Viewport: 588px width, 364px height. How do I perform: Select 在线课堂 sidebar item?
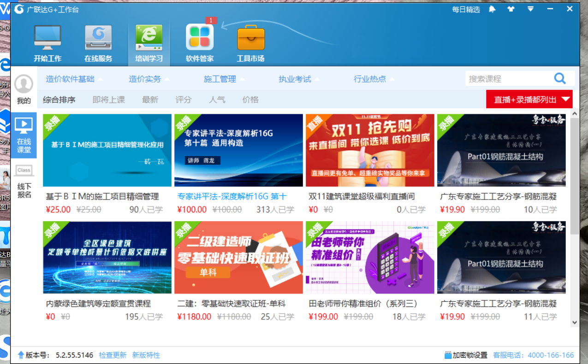click(24, 135)
